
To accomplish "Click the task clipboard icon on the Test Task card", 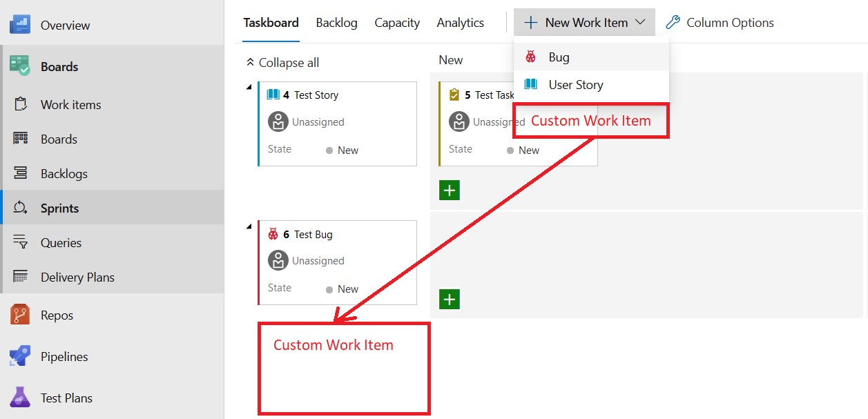I will click(x=454, y=95).
